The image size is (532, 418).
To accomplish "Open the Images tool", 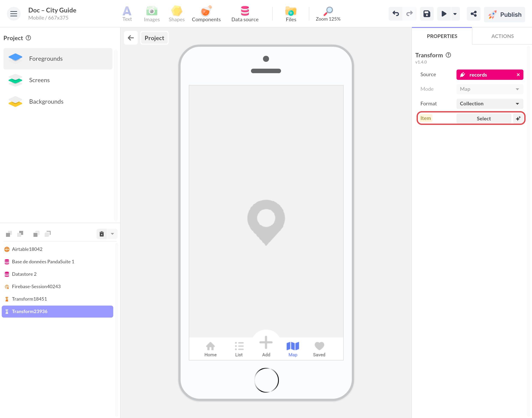I will tap(152, 14).
